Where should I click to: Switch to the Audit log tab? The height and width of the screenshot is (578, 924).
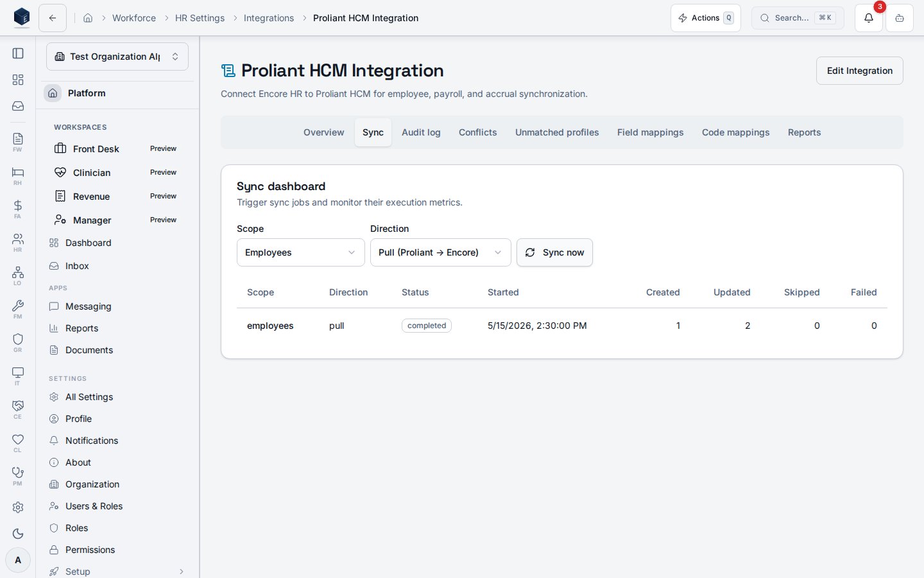pos(421,132)
